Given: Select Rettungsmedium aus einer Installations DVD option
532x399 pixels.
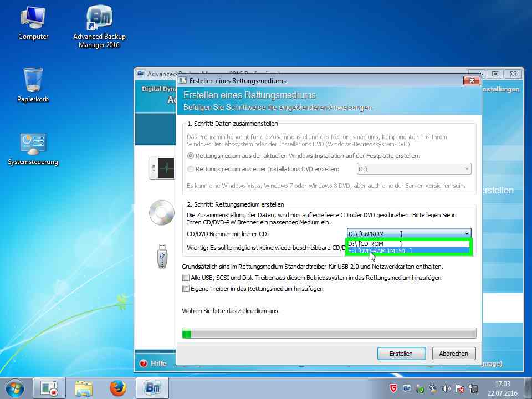Looking at the screenshot, I should click(x=263, y=169).
